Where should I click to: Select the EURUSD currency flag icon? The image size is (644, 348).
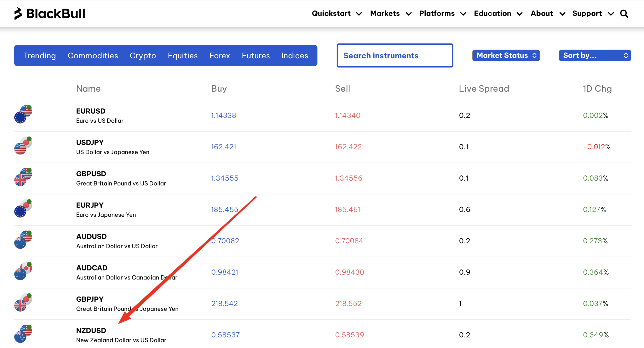23,114
